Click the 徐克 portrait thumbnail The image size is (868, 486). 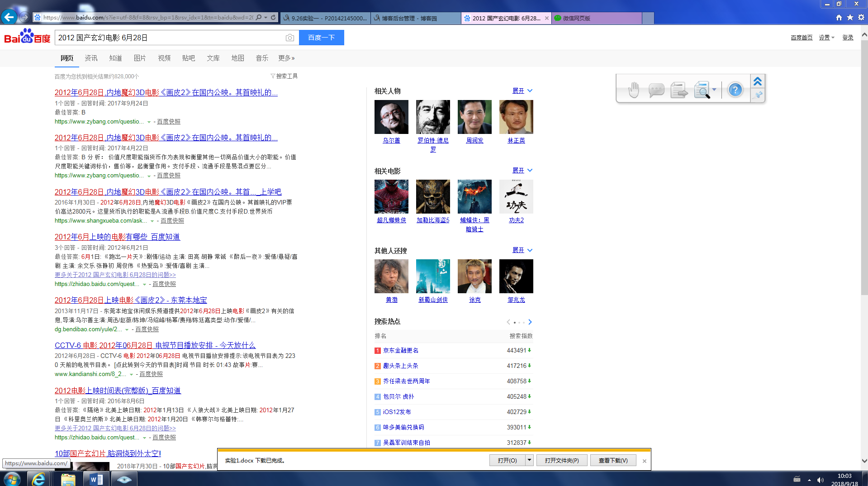(474, 276)
